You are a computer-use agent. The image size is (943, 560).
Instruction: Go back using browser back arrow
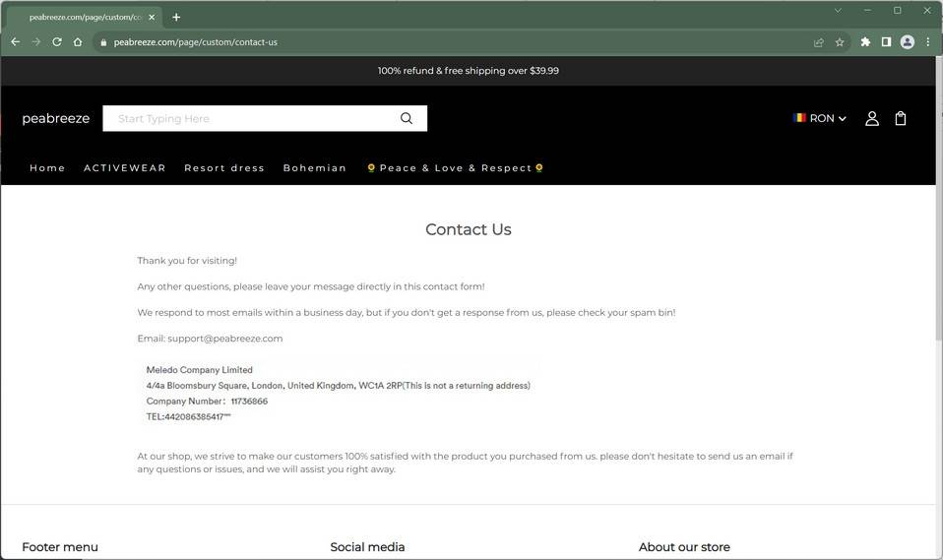coord(16,42)
